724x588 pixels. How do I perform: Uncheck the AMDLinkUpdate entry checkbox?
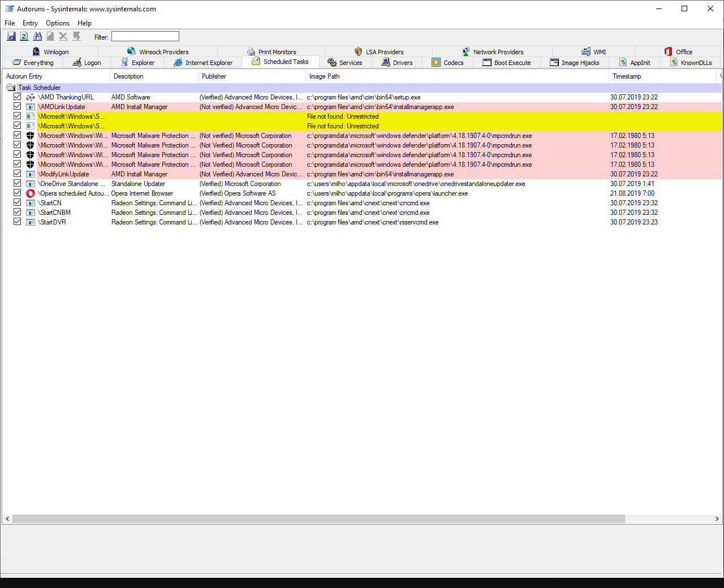(x=18, y=106)
